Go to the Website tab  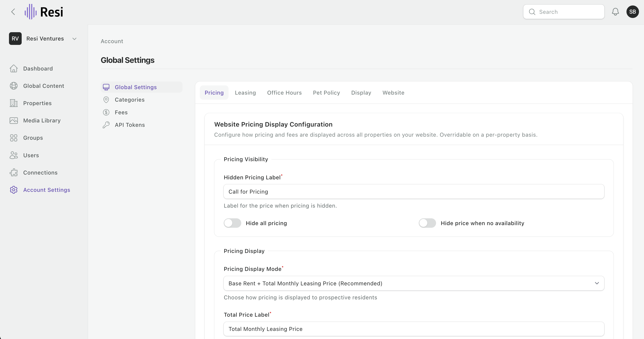pos(393,93)
